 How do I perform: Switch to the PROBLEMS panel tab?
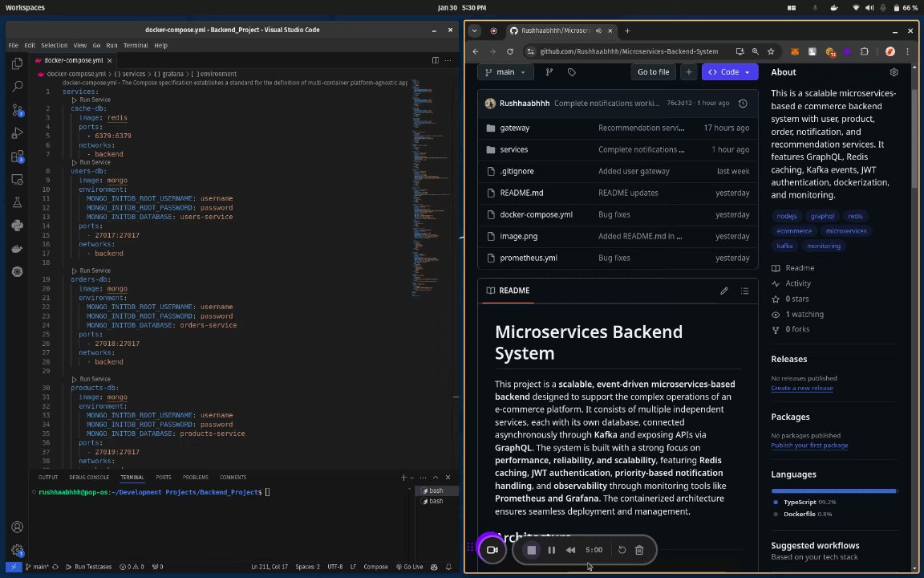pos(196,477)
